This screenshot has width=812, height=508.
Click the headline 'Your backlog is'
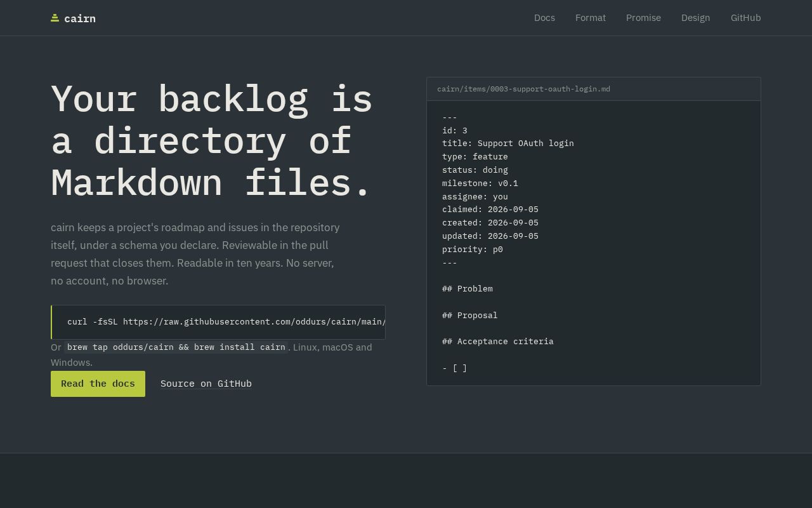pos(212,99)
